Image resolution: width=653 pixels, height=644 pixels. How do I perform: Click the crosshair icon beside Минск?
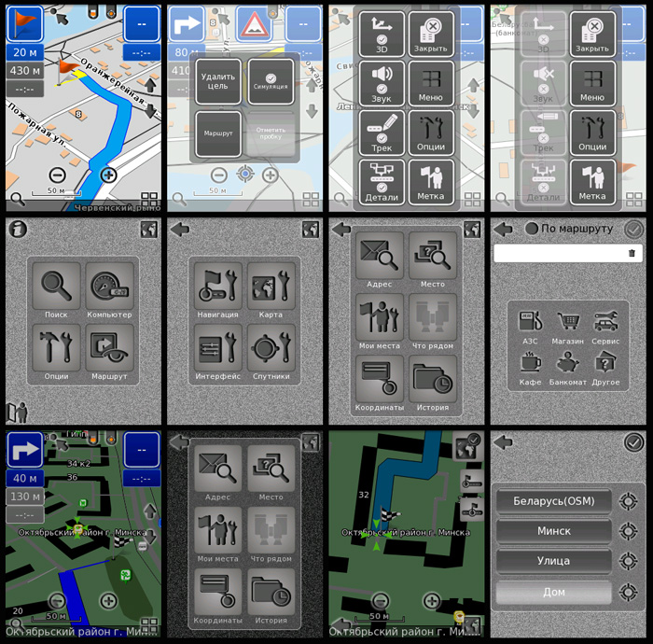tap(628, 531)
